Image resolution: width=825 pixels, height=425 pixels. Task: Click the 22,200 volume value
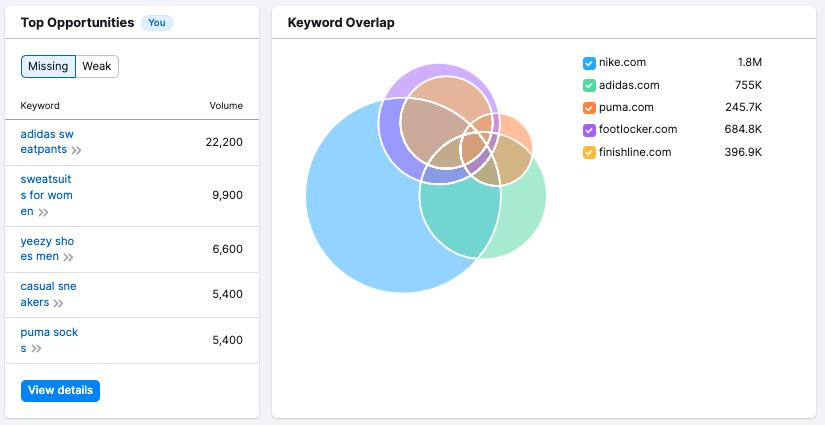coord(224,142)
